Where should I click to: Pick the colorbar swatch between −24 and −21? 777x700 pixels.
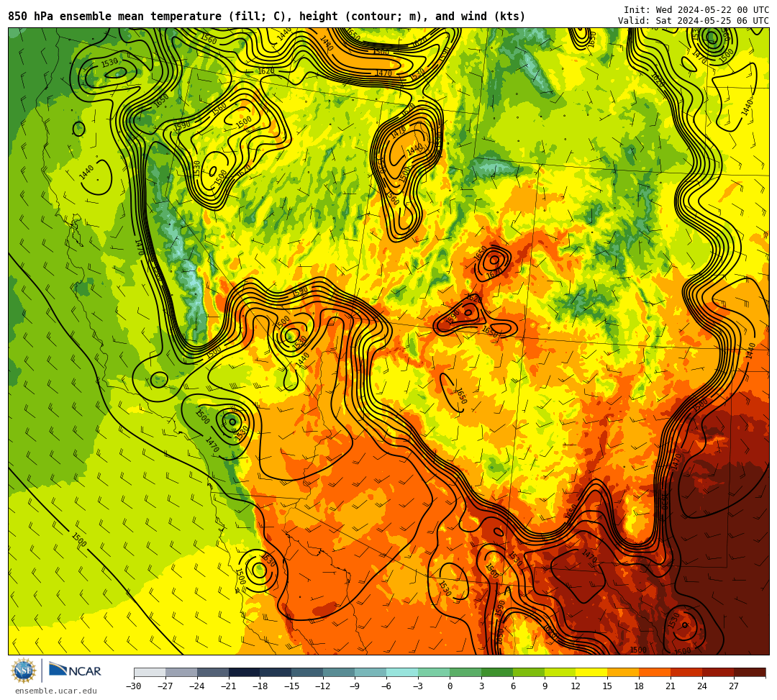point(213,672)
